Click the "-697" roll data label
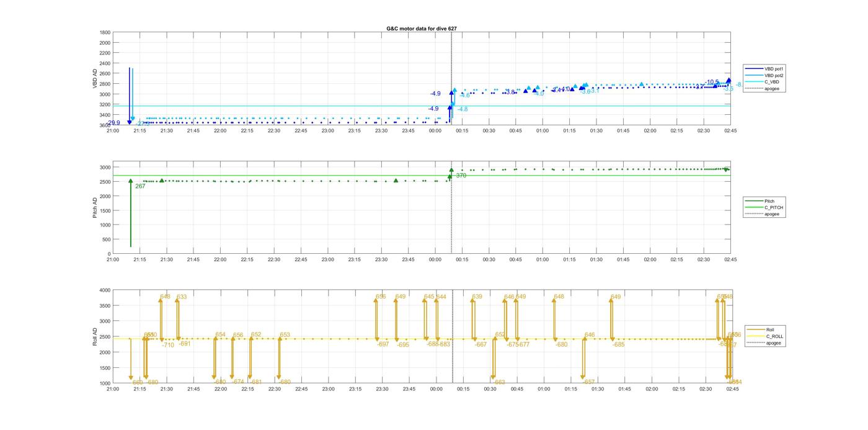Viewport: 868px width, 430px height. [x=383, y=344]
